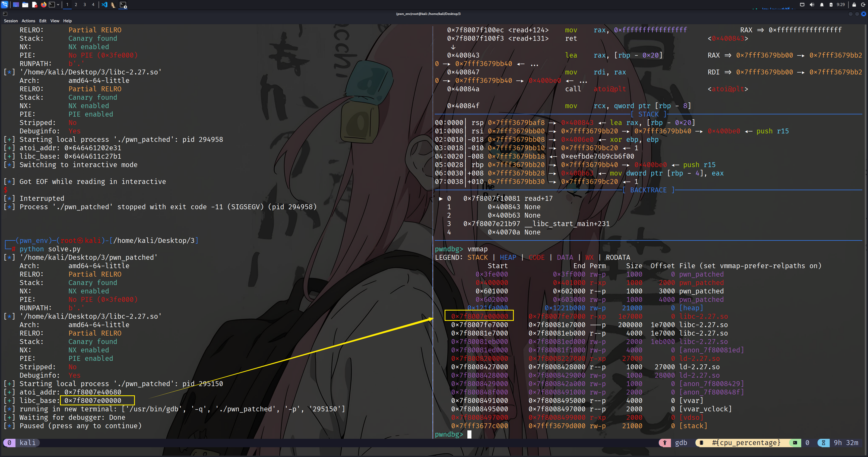Image resolution: width=868 pixels, height=457 pixels.
Task: Click the portrait app icon in taskbar
Action: [113, 5]
